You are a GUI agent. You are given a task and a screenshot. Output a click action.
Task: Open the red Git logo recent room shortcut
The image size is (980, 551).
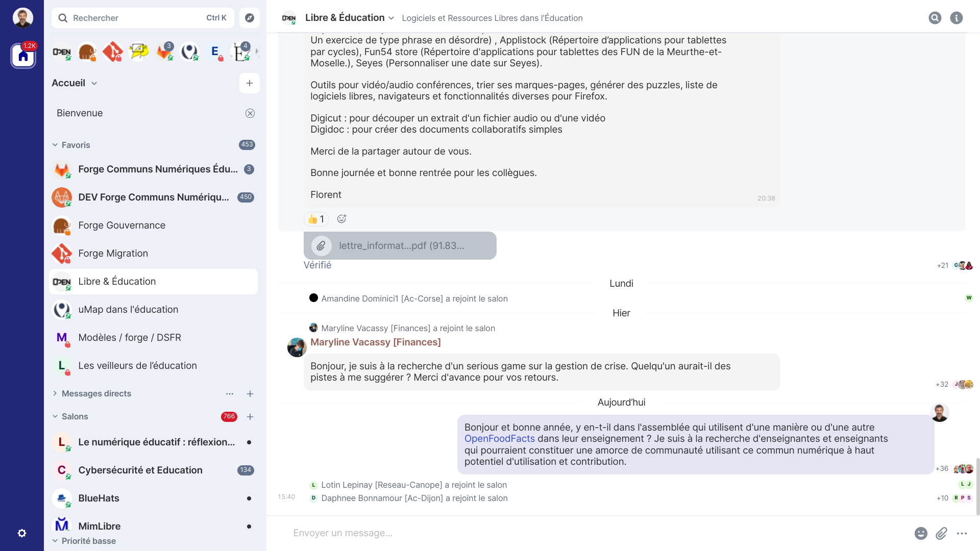coord(113,52)
